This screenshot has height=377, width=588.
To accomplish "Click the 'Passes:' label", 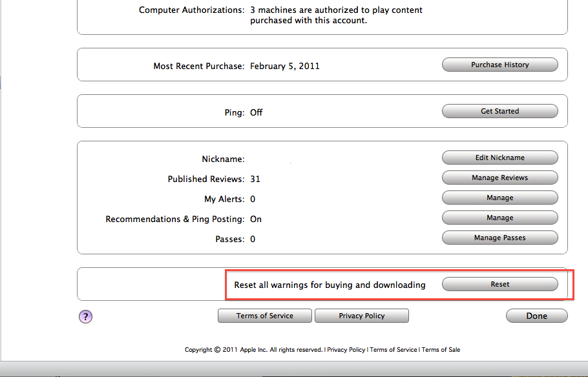I will click(x=230, y=239).
